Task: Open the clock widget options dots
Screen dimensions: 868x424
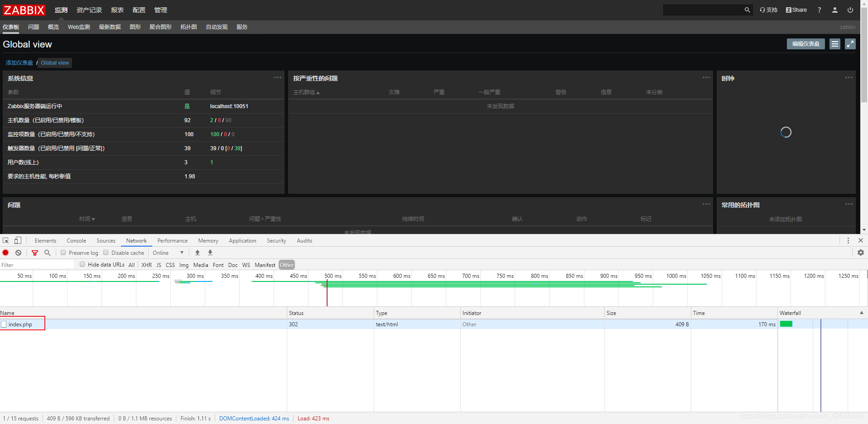Action: tap(849, 77)
